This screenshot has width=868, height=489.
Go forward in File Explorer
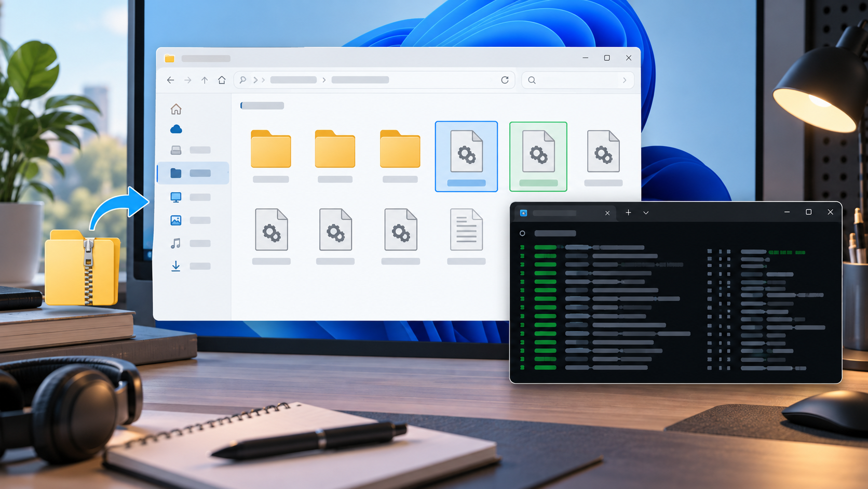coord(187,80)
